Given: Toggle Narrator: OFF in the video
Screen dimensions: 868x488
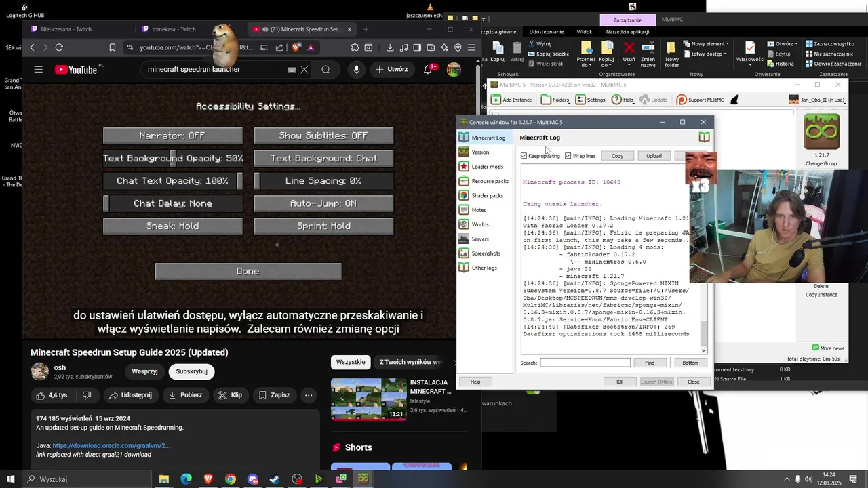Looking at the screenshot, I should tap(172, 136).
